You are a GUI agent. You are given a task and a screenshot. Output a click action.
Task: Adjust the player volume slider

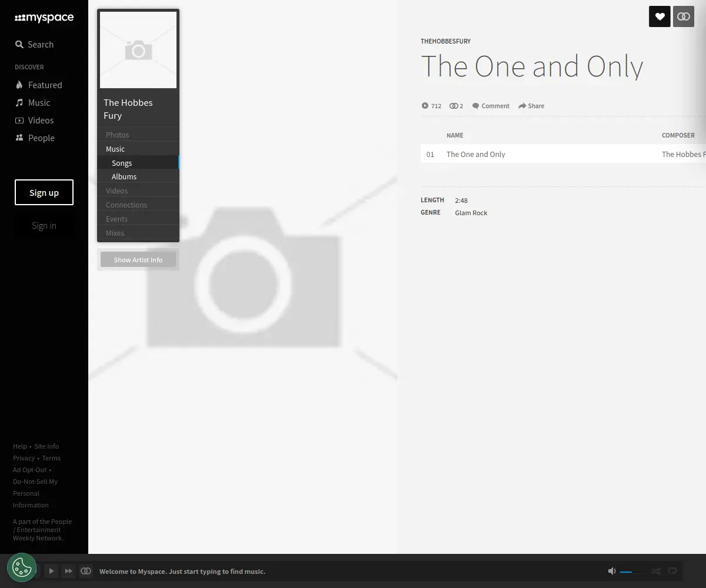(x=632, y=572)
